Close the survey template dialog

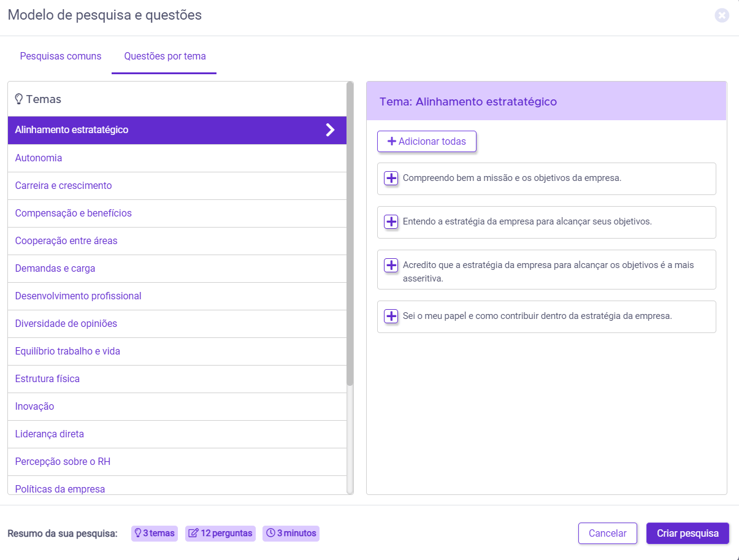coord(722,15)
